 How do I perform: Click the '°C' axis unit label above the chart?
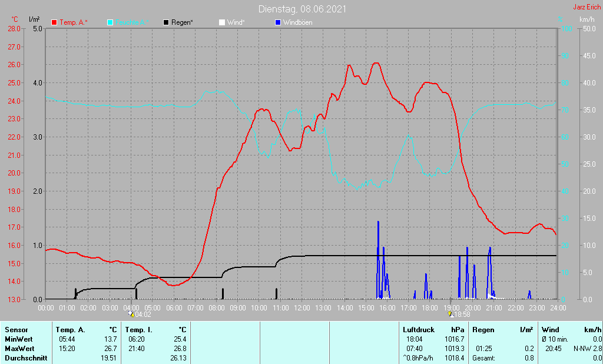(x=15, y=19)
